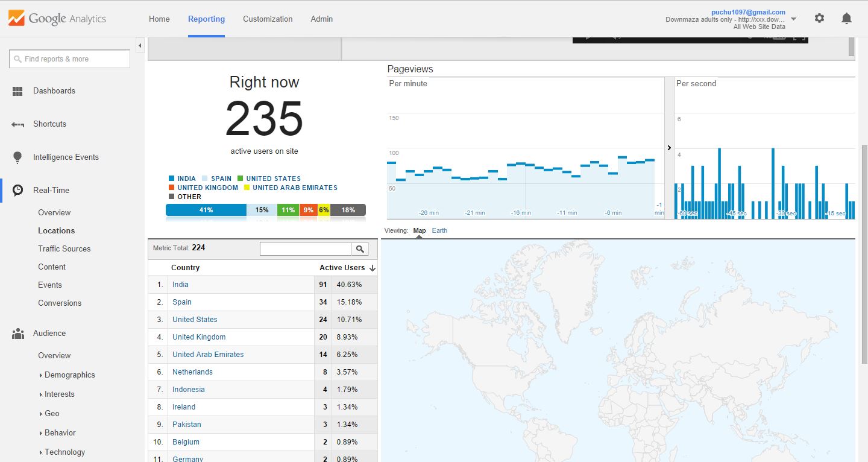868x462 pixels.
Task: Click the puchu1097@gmail.com account email
Action: click(x=748, y=12)
